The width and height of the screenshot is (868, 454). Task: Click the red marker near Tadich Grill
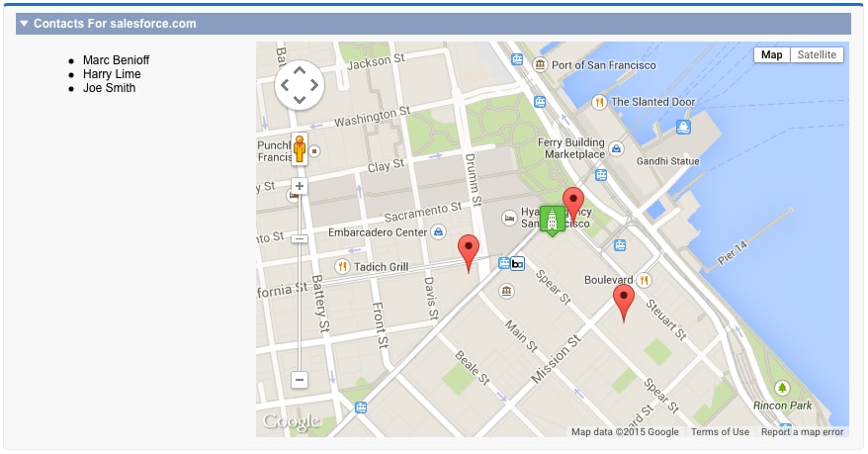[x=469, y=253]
